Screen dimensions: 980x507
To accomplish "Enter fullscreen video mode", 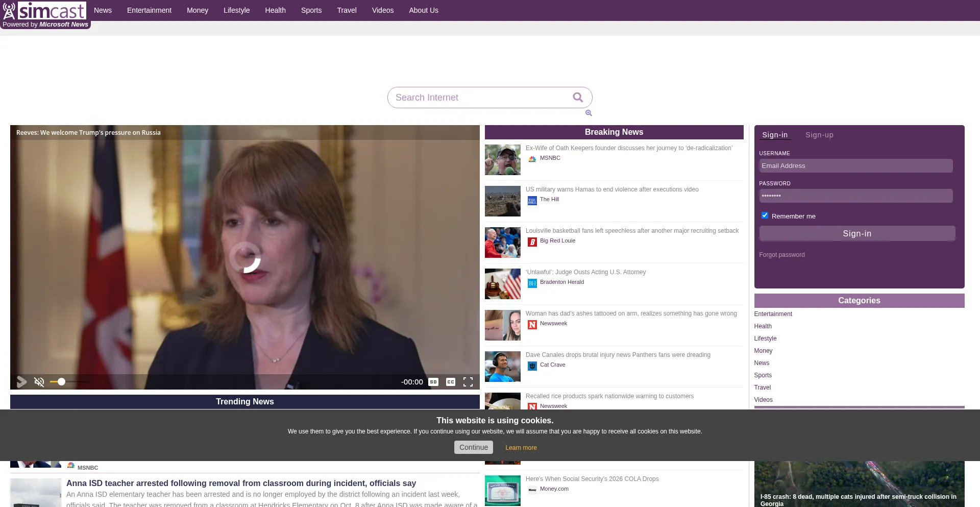I will pos(468,382).
